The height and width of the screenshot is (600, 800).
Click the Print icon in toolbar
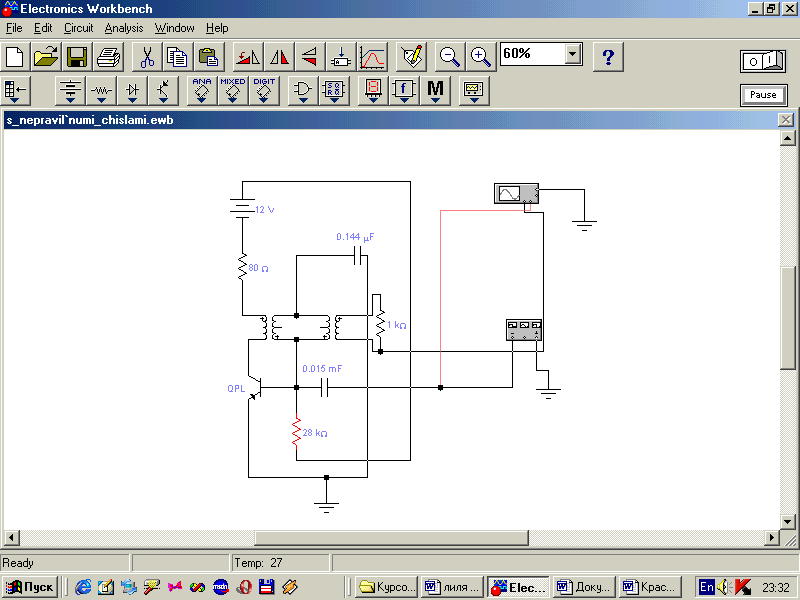tap(108, 56)
